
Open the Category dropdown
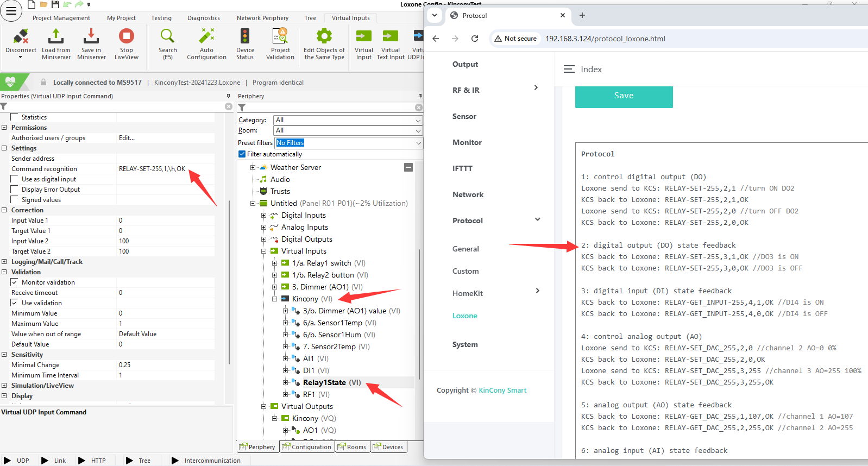tap(348, 120)
